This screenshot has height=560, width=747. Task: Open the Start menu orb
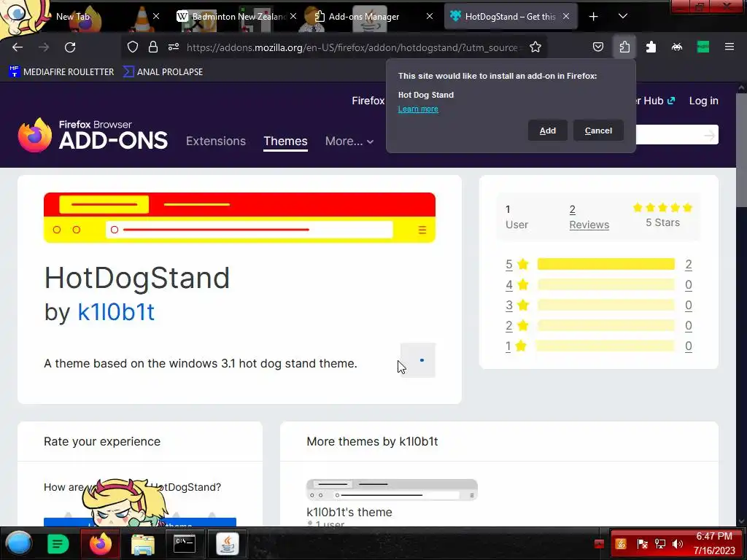point(19,543)
